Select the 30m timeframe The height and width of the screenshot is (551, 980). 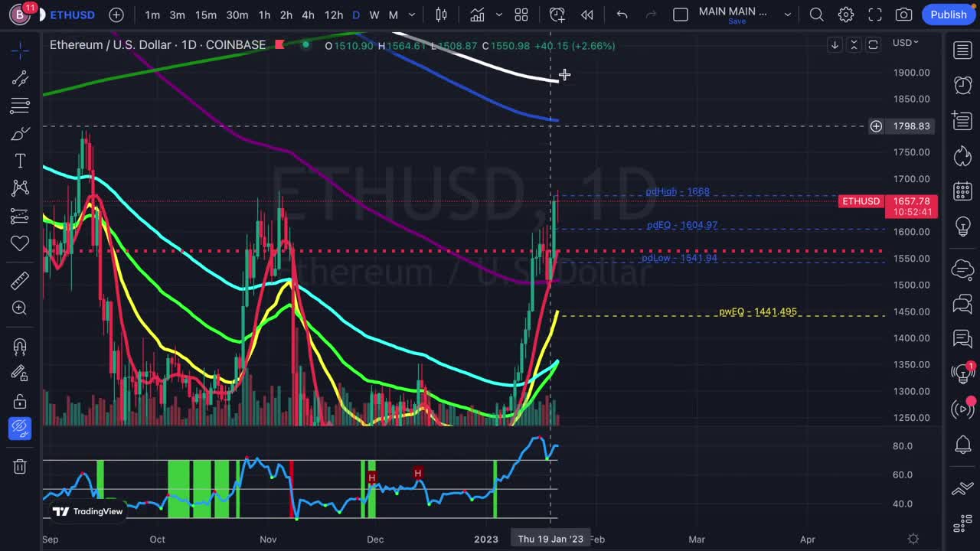point(237,15)
